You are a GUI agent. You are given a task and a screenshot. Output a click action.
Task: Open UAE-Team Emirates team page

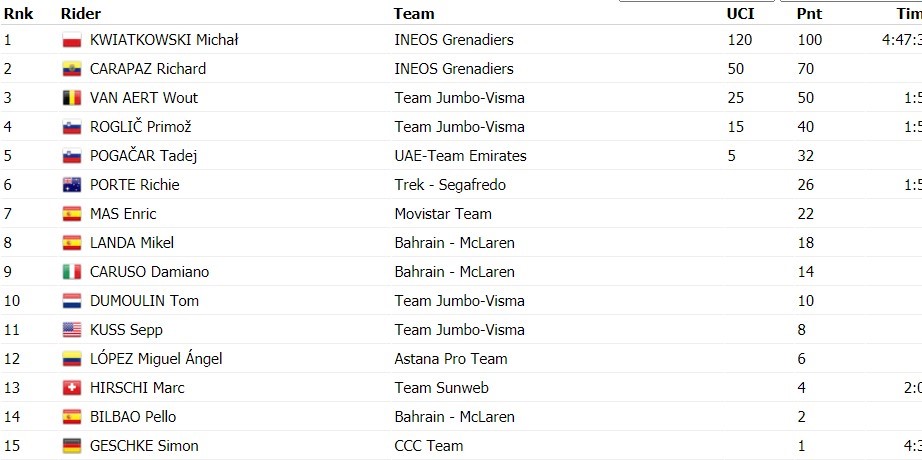tap(460, 156)
